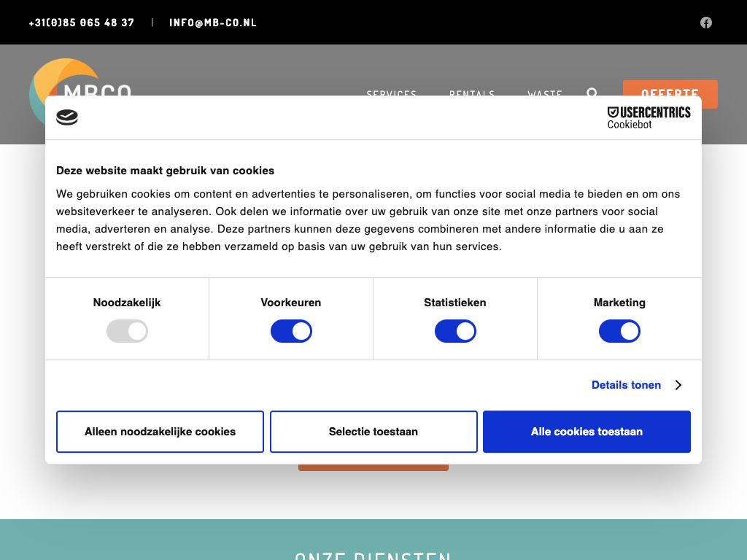
Task: Open the Services menu item
Action: 391,93
